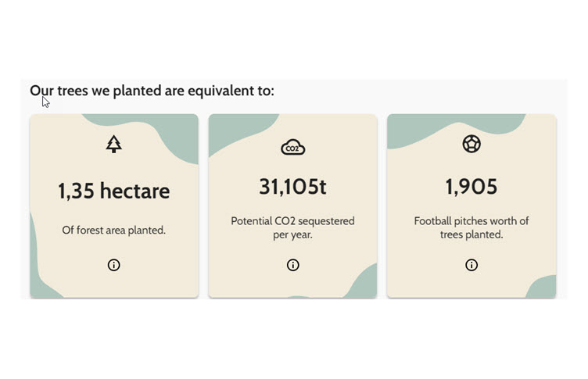The width and height of the screenshot is (588, 379).
Task: Click 'Our trees we planted are equivalent to:' heading
Action: (152, 91)
